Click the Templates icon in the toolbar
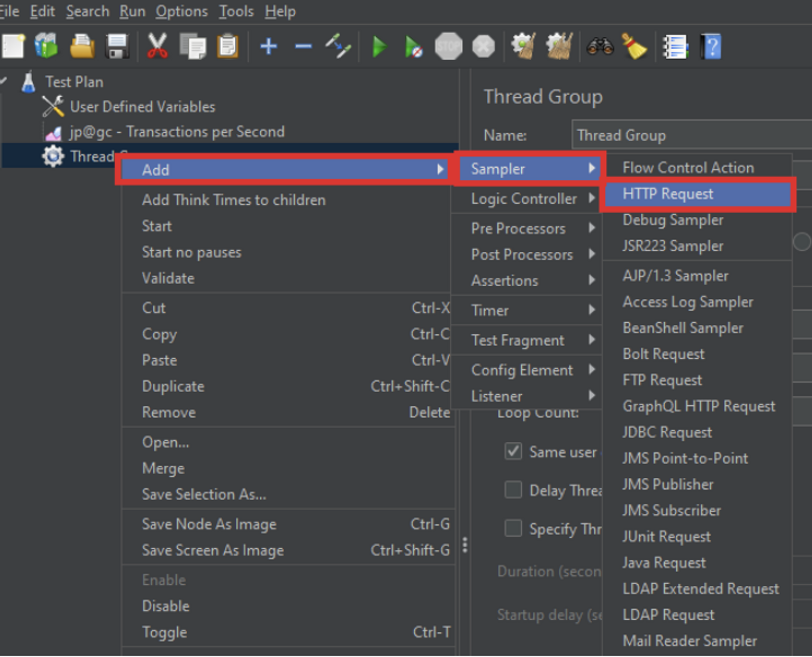 pos(46,47)
